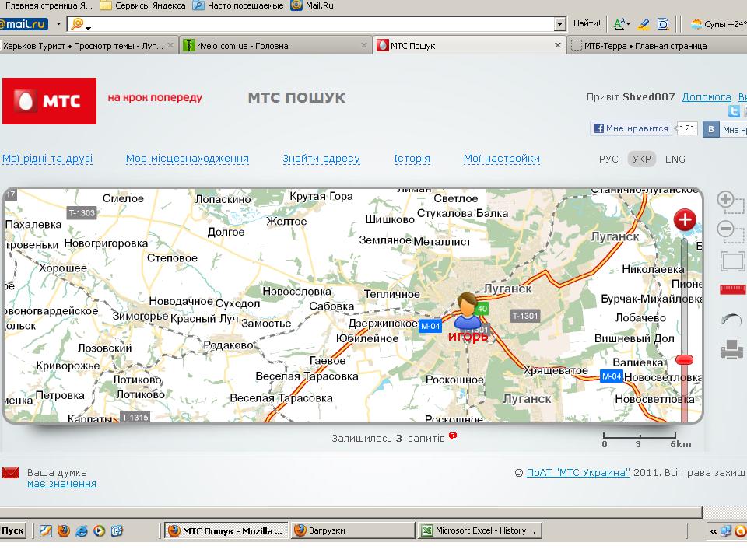This screenshot has height=560, width=747.
Task: Click the red question mark help icon
Action: click(x=453, y=437)
